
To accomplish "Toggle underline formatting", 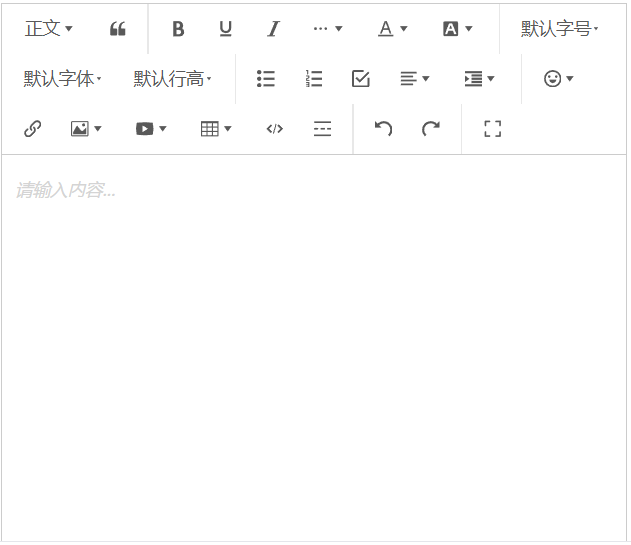I will 226,29.
